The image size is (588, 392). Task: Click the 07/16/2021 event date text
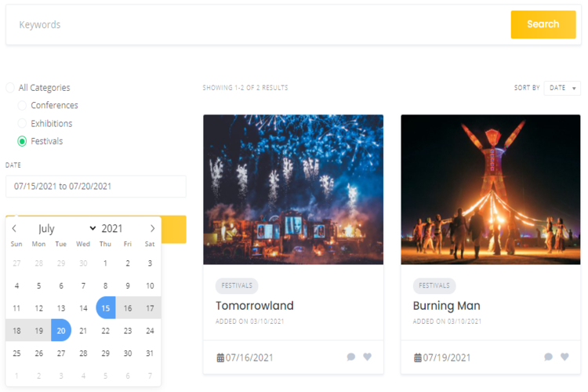pos(249,358)
